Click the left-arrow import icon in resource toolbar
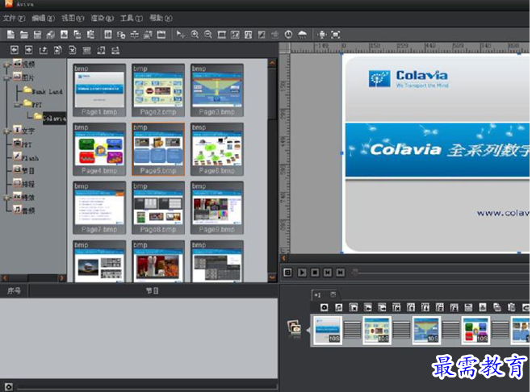Image resolution: width=532 pixels, height=392 pixels. [15, 50]
